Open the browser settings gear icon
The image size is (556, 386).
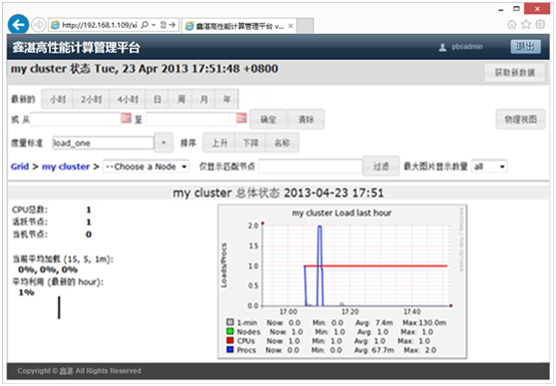[540, 24]
